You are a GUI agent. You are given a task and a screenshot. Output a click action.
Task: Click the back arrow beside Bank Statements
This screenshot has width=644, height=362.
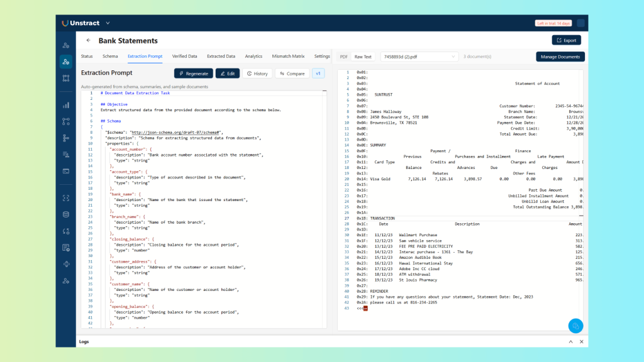(88, 40)
